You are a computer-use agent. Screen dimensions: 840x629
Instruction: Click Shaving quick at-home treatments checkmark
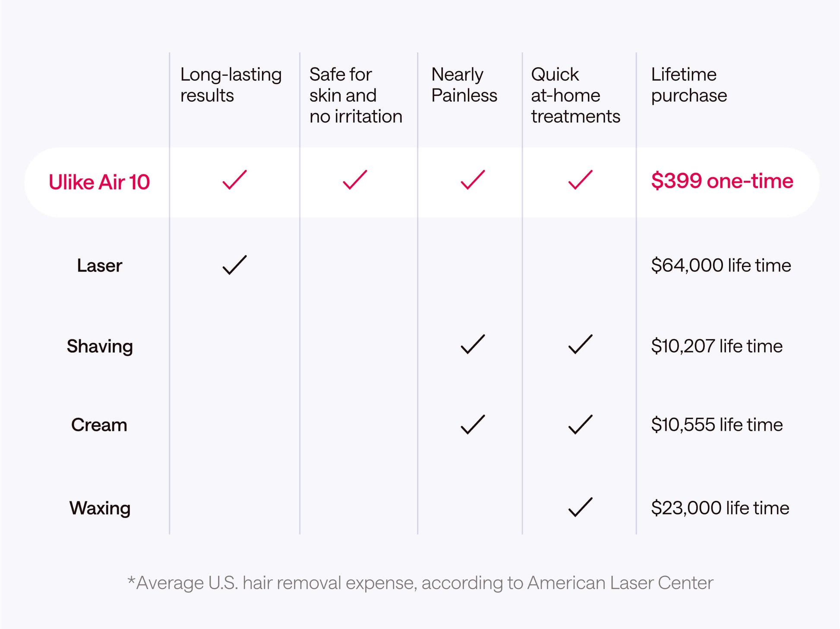tap(580, 345)
